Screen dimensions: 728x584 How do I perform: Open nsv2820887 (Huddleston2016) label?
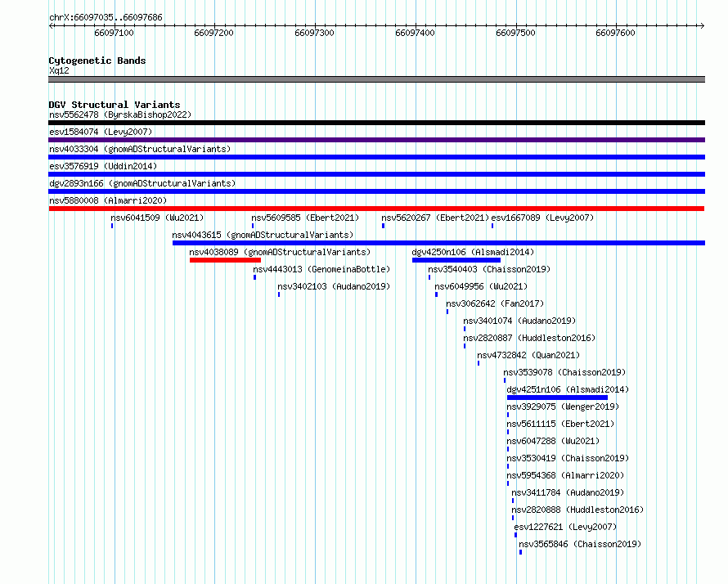point(529,338)
